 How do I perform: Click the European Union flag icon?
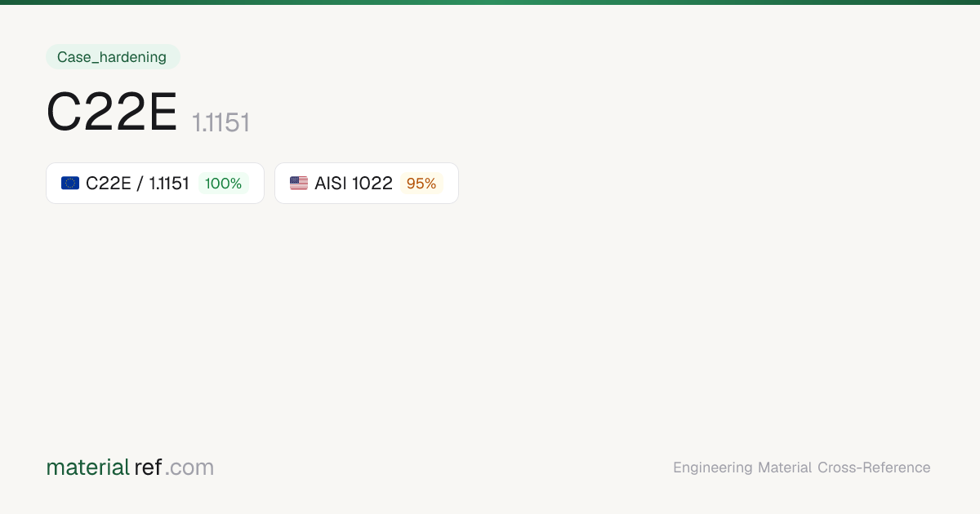click(70, 184)
